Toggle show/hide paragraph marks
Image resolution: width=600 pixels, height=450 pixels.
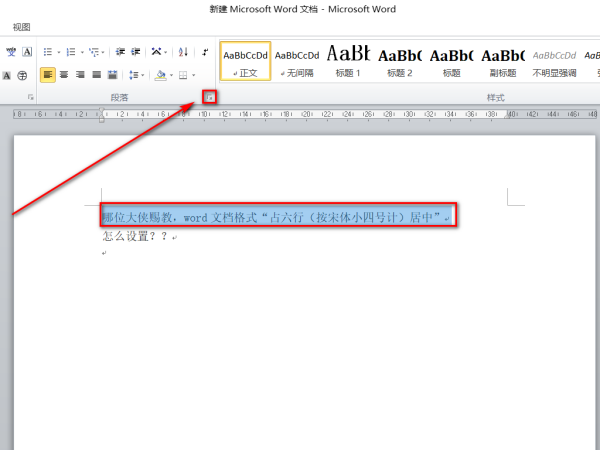coord(205,52)
